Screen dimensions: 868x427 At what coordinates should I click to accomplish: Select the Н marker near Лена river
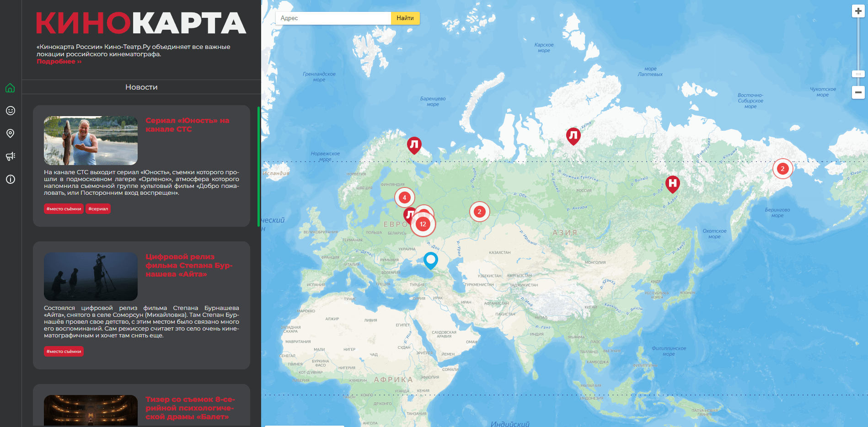[x=672, y=184]
